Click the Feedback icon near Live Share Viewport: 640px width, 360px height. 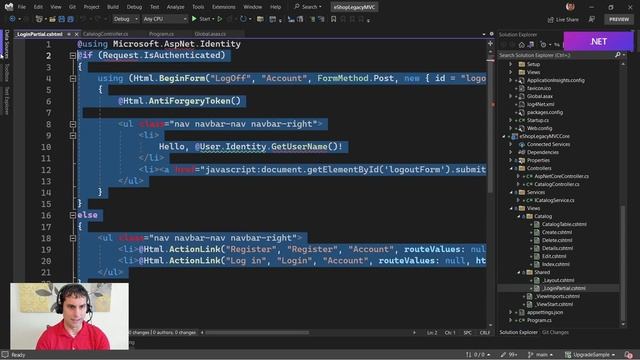click(x=591, y=19)
